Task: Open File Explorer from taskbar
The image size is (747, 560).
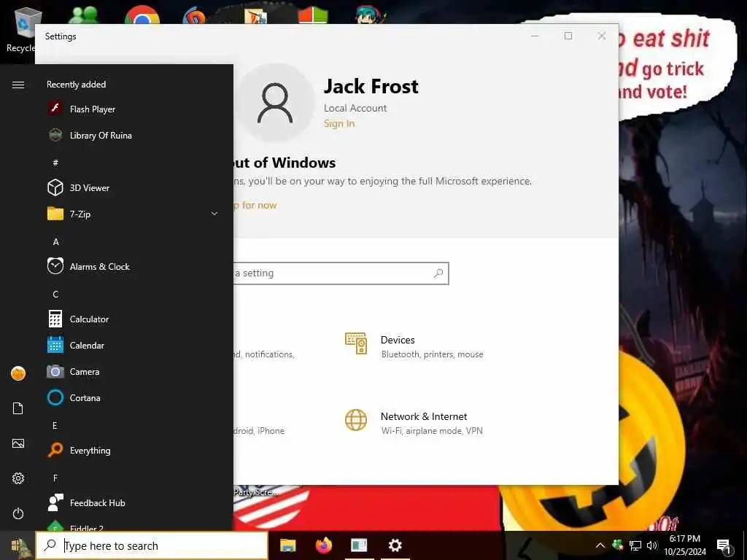Action: click(x=287, y=545)
